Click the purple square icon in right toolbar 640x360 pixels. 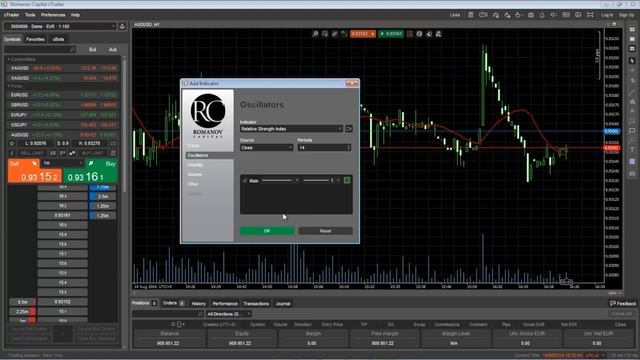tap(632, 162)
